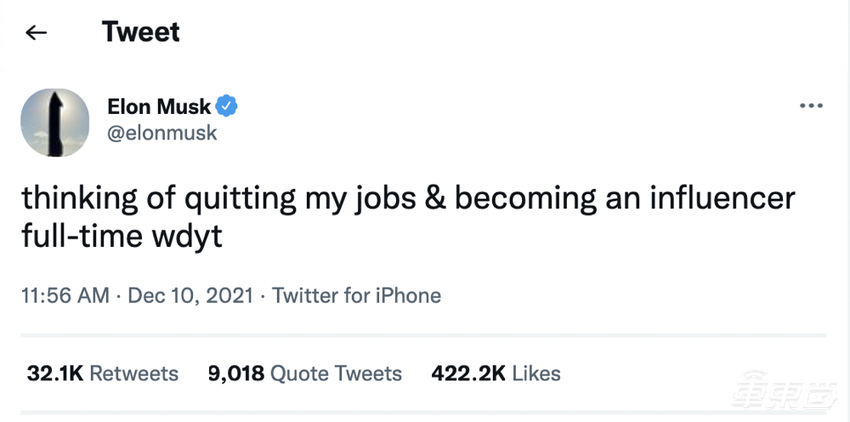Open the rocket profile picture
The height and width of the screenshot is (422, 850).
[x=56, y=122]
